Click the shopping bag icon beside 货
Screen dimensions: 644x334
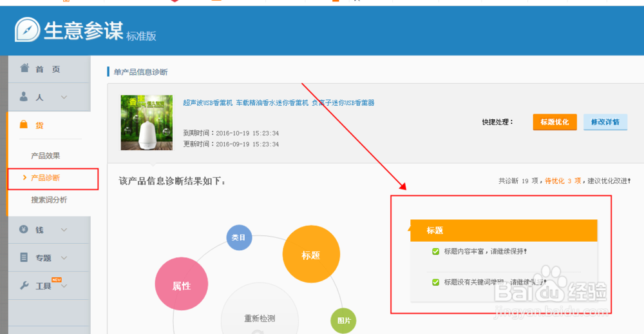pyautogui.click(x=24, y=124)
